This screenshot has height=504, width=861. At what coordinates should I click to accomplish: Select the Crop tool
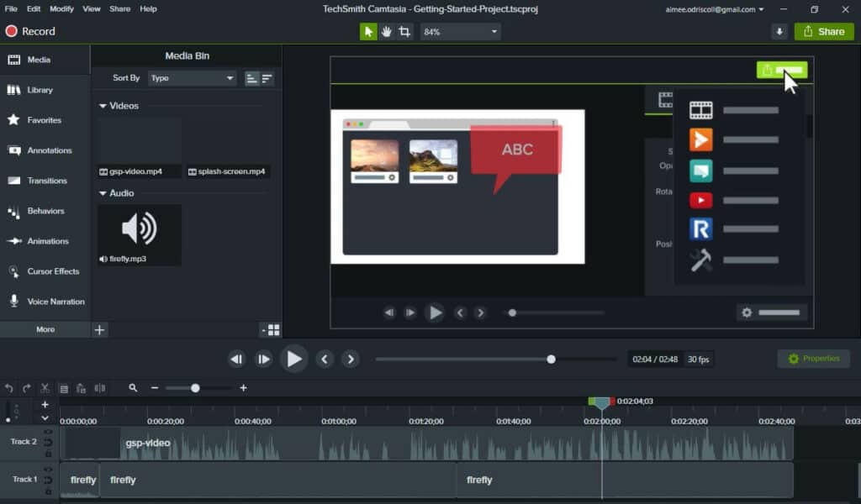coord(404,31)
